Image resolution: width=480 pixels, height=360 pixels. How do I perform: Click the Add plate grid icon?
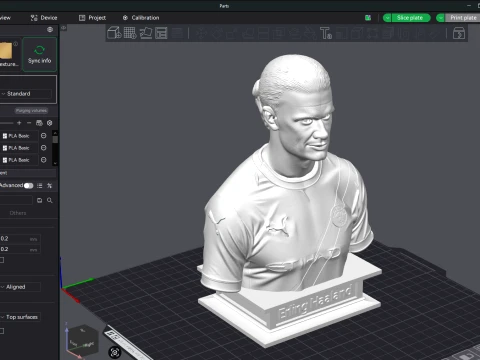pos(130,33)
